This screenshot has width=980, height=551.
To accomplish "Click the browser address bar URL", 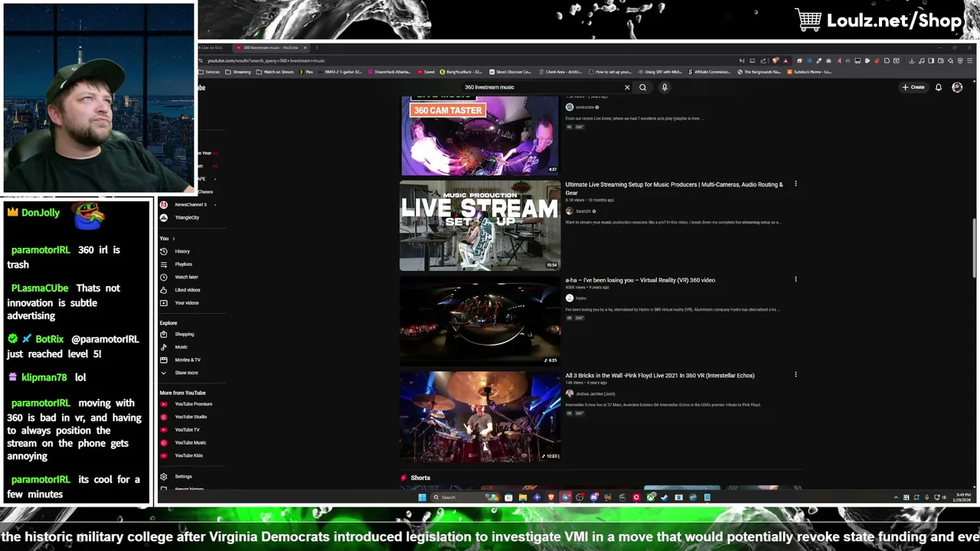I will (x=266, y=60).
